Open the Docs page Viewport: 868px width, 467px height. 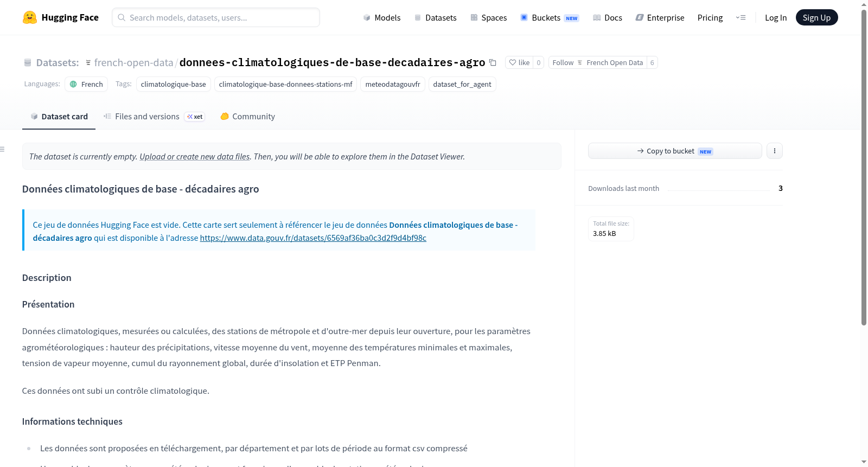click(608, 17)
